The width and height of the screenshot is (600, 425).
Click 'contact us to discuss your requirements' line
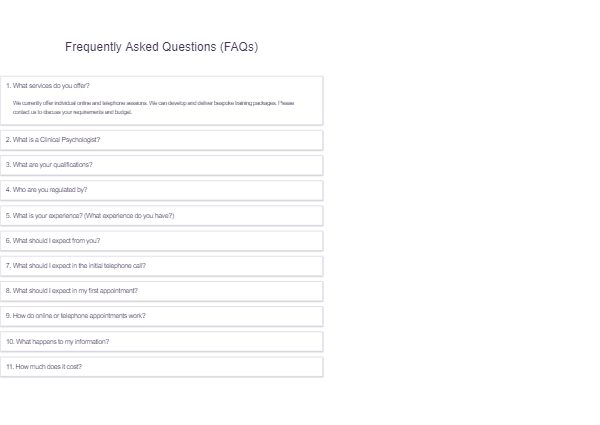[x=72, y=112]
